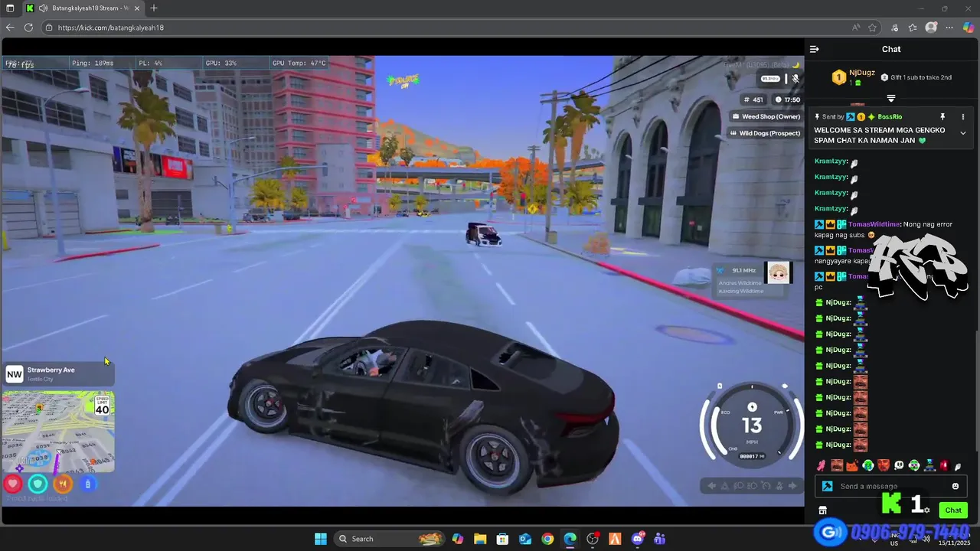Viewport: 980px width, 551px height.
Task: Click the Windows taskbar Search box
Action: point(390,539)
